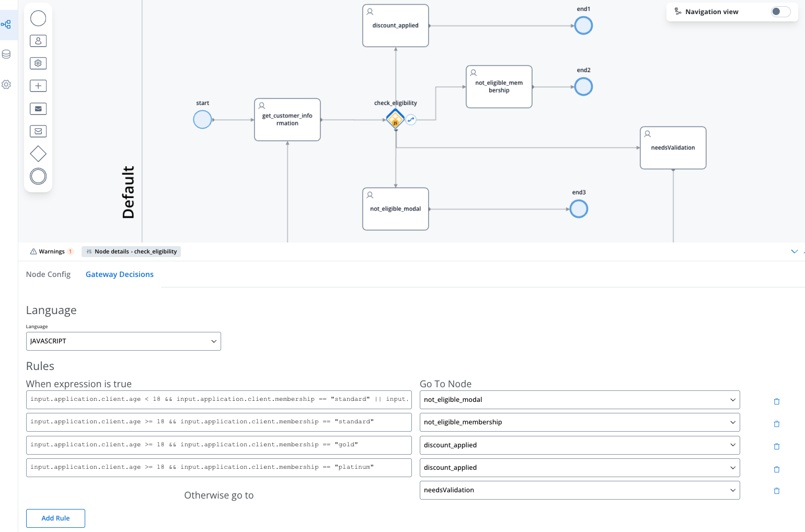Viewport: 805px width, 532px height.
Task: Select the discount_applied task node
Action: 396,26
